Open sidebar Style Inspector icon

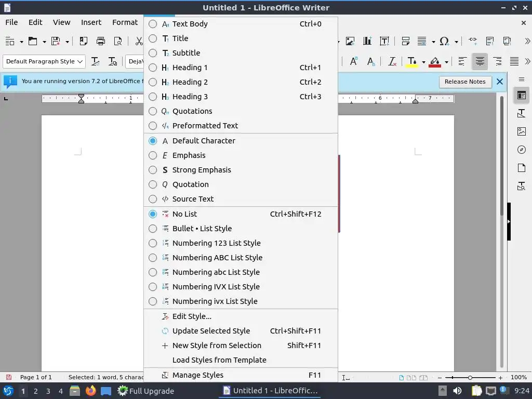[x=522, y=186]
